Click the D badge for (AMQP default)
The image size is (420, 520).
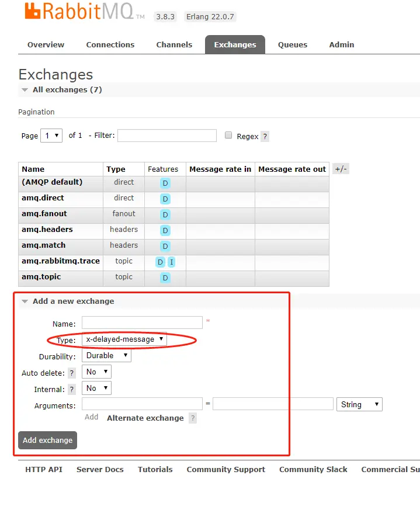[165, 183]
